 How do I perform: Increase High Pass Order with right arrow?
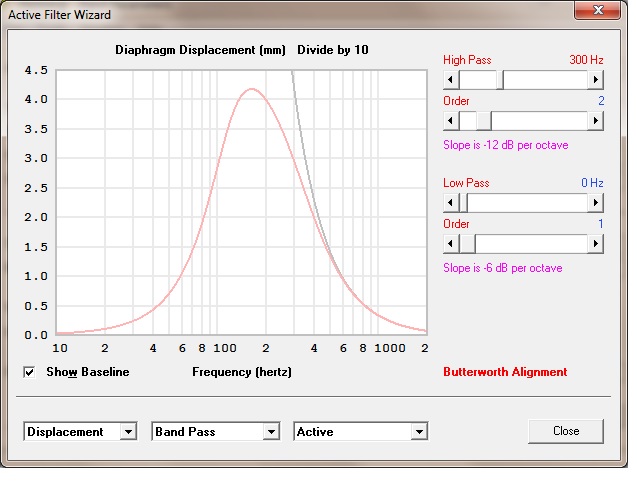point(596,121)
